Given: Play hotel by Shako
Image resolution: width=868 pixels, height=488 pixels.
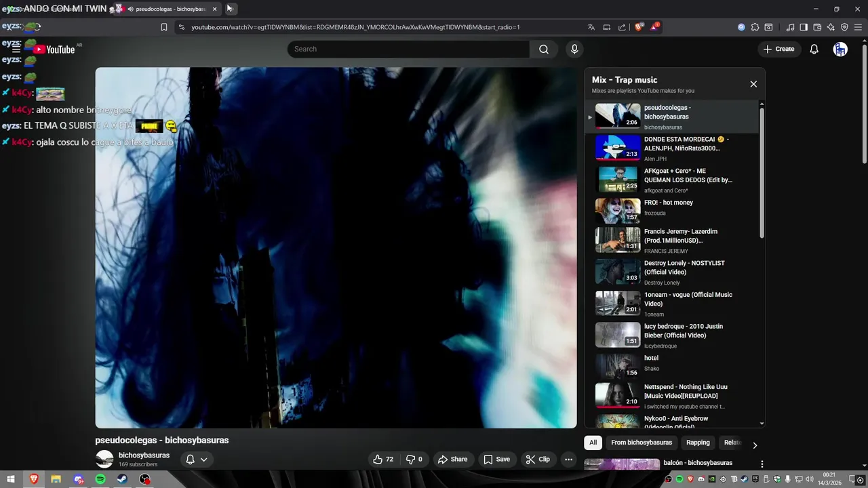Looking at the screenshot, I should [x=672, y=366].
